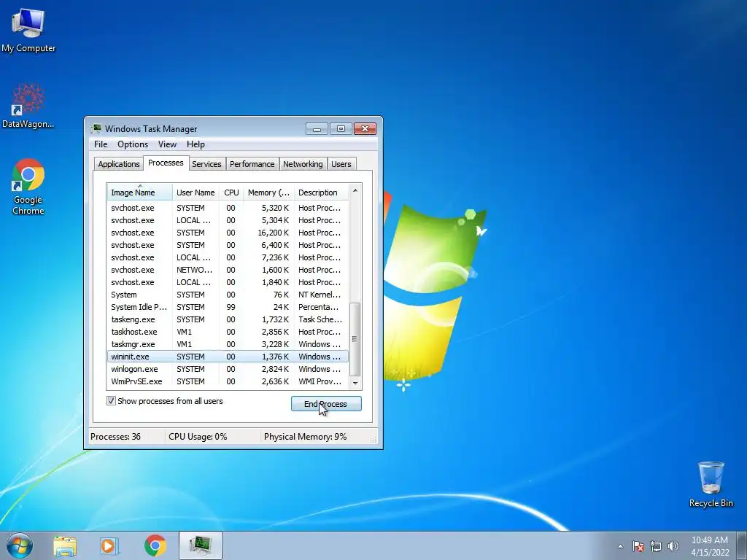Image resolution: width=747 pixels, height=560 pixels.
Task: Select the taskmgr.exe row
Action: click(x=228, y=344)
